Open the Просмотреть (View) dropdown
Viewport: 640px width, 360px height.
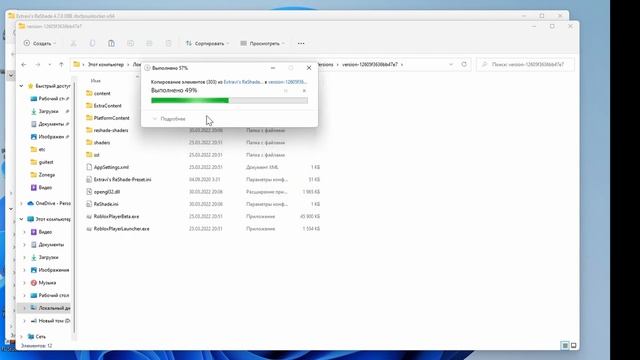pos(262,43)
